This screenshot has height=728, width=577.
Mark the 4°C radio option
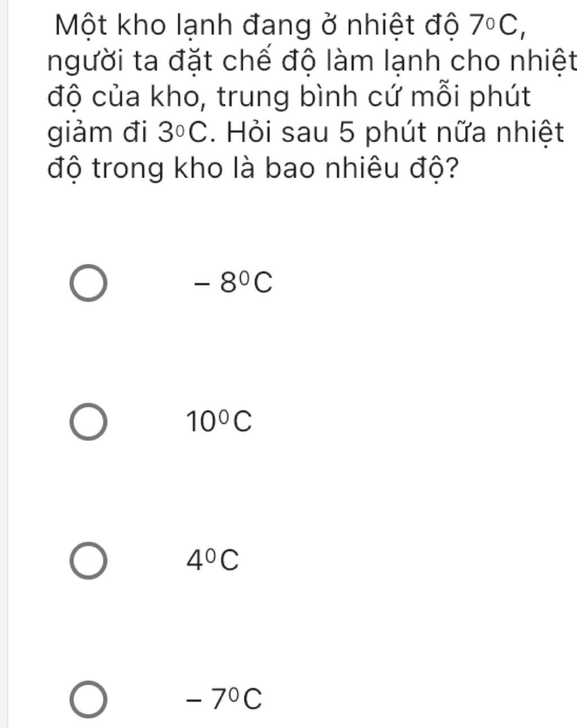point(88,561)
